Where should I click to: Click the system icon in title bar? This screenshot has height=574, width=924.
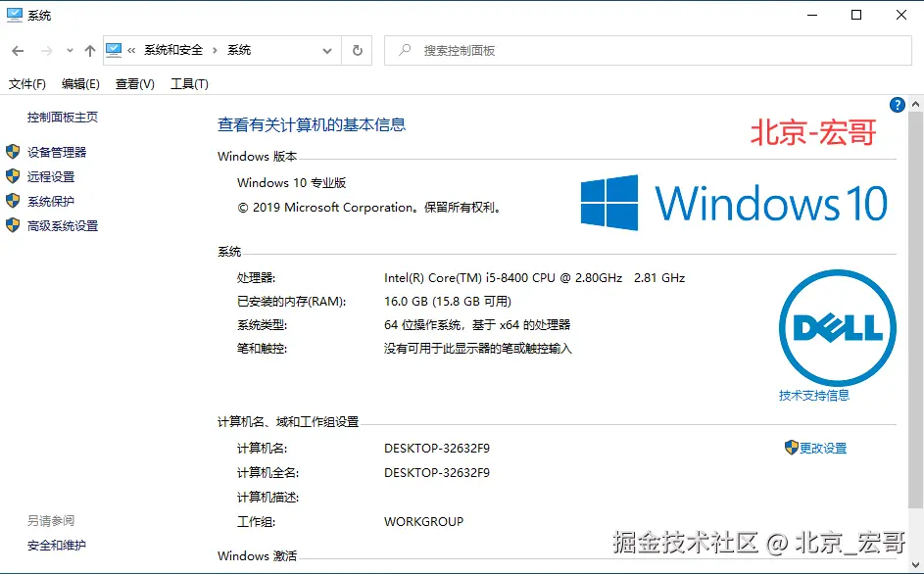[x=14, y=15]
